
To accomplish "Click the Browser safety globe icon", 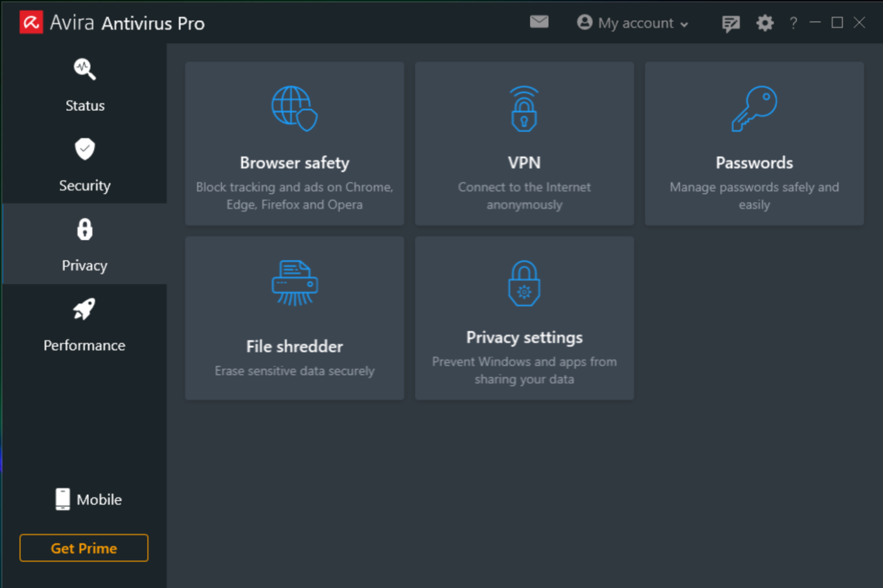I will 294,108.
